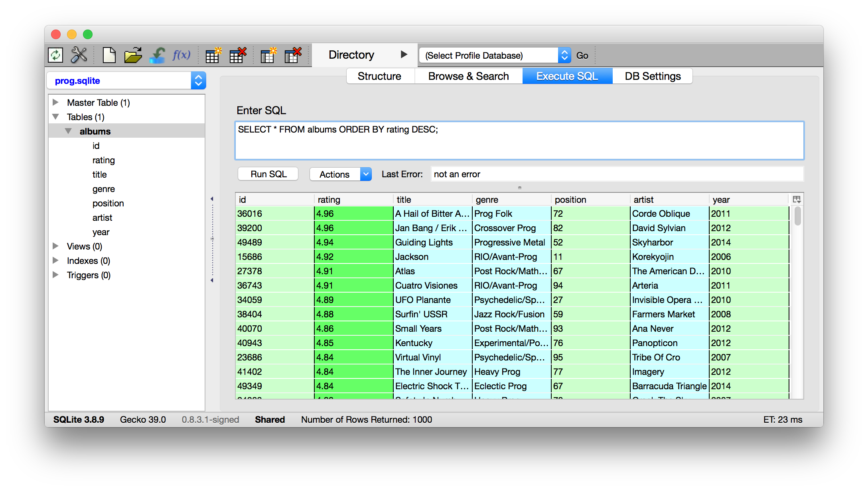
Task: Switch to the DB Settings tab
Action: [x=653, y=76]
